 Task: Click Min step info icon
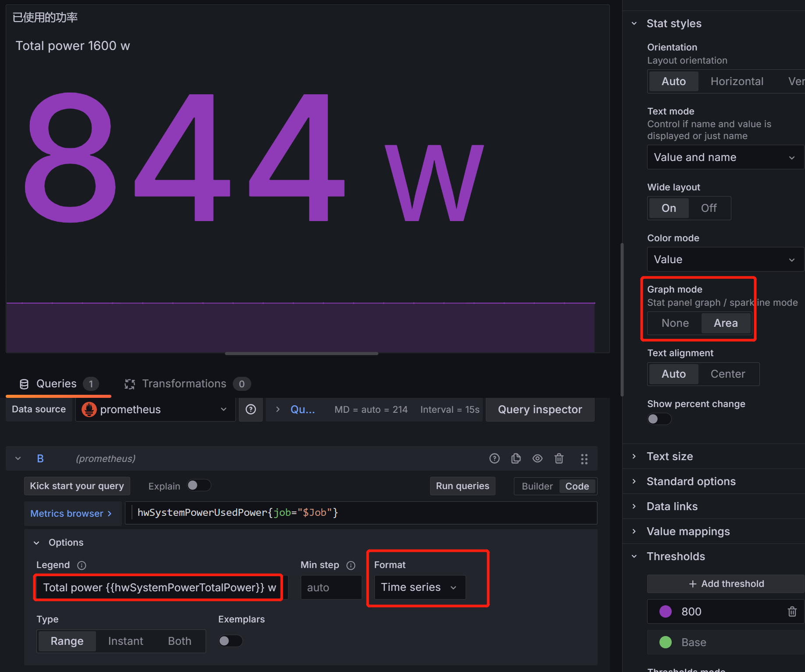click(351, 565)
